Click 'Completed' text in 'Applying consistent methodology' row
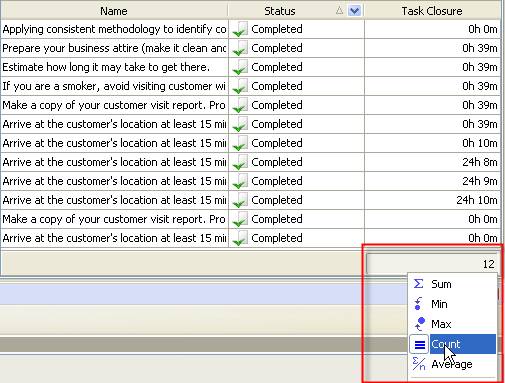This screenshot has width=505, height=383. point(277,29)
